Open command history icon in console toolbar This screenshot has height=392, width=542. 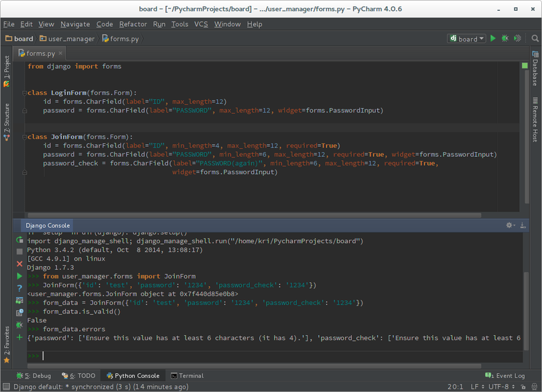pos(19,312)
